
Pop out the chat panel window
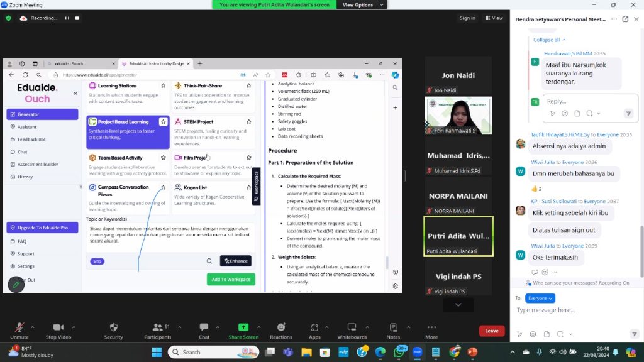(625, 19)
